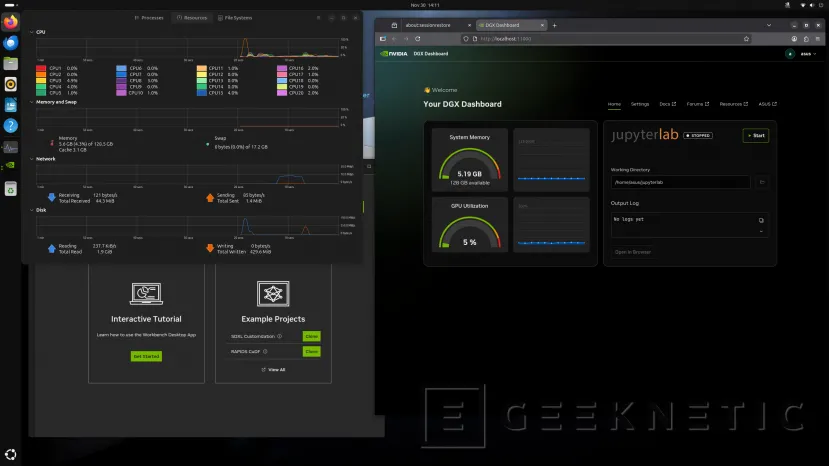Screen dimensions: 829x466
Task: Open the asus user dropdown in dashboard
Action: (x=808, y=53)
